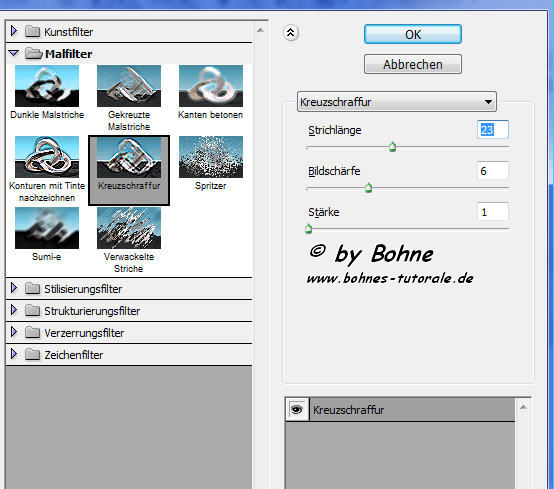Click the Abbrechen button

pos(413,64)
